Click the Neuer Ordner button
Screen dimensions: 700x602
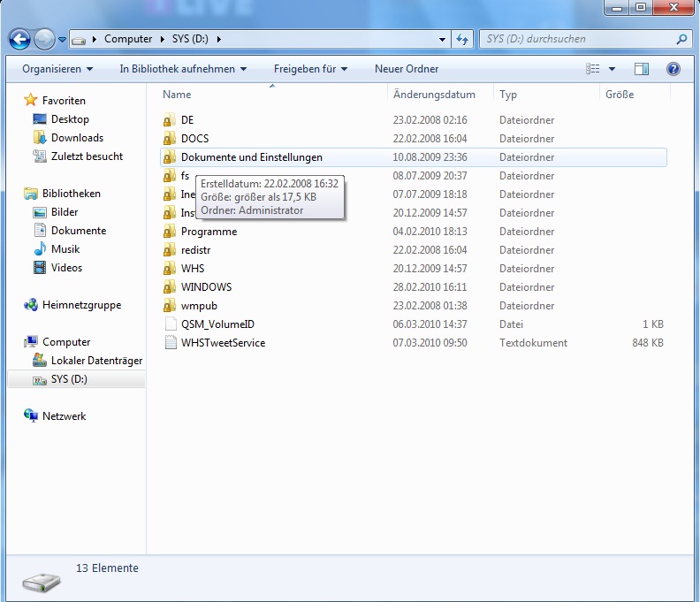point(407,69)
